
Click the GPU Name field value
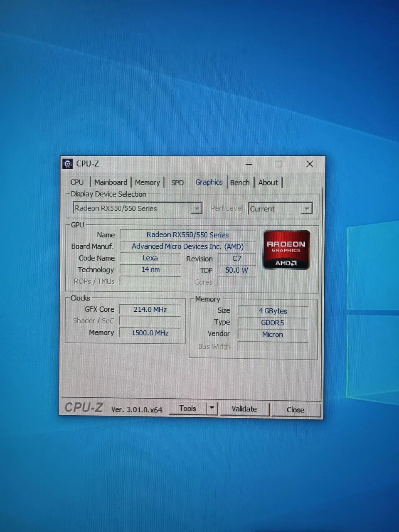click(x=188, y=235)
